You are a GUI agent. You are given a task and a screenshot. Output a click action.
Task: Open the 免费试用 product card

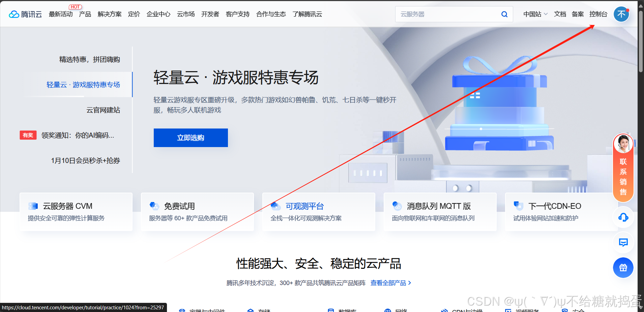tap(197, 212)
